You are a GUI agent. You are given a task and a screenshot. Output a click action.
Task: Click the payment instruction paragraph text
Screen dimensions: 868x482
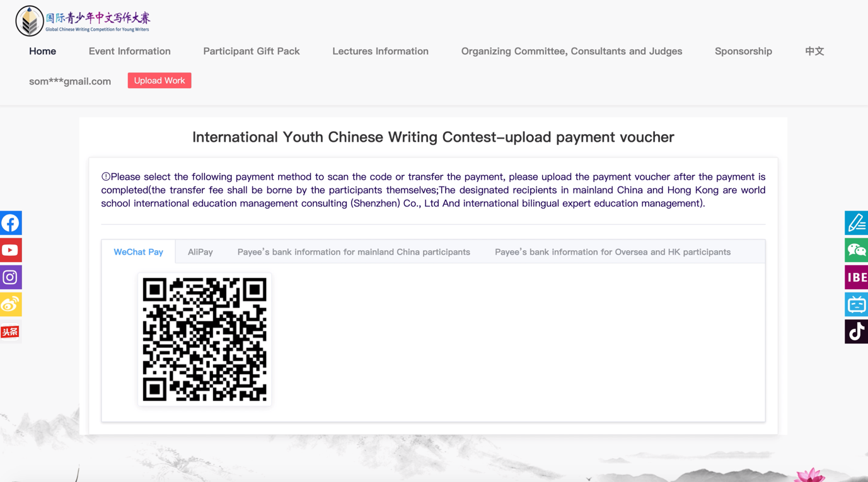pyautogui.click(x=433, y=190)
